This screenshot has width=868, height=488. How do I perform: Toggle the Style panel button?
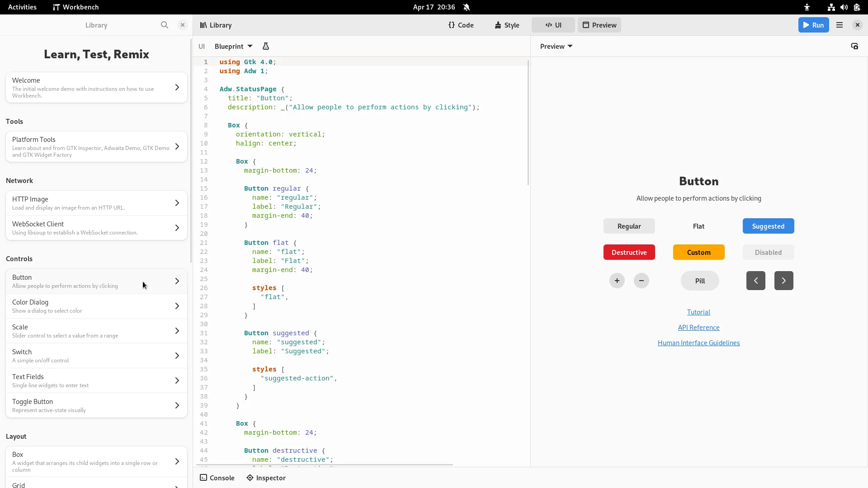coord(507,25)
